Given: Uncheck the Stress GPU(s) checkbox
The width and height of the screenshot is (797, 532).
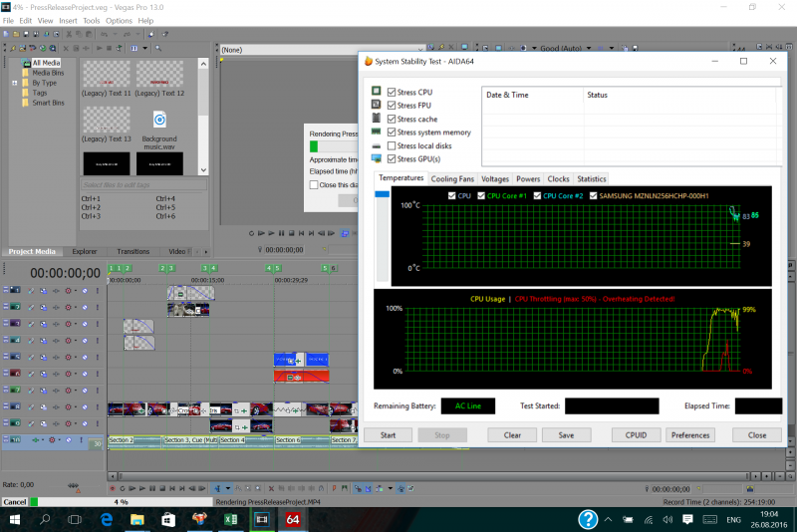Looking at the screenshot, I should pyautogui.click(x=392, y=159).
